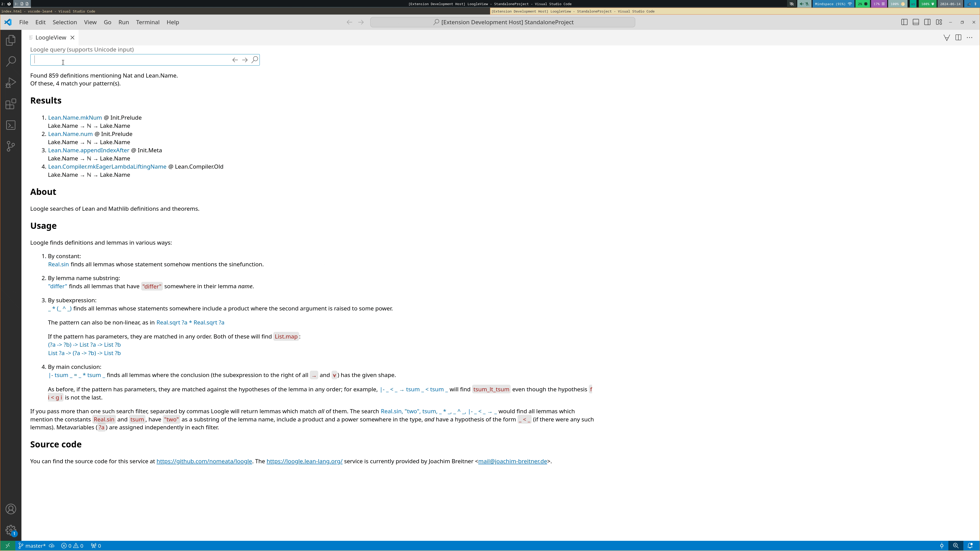The height and width of the screenshot is (551, 980).
Task: Toggle the primary side bar
Action: 904,22
